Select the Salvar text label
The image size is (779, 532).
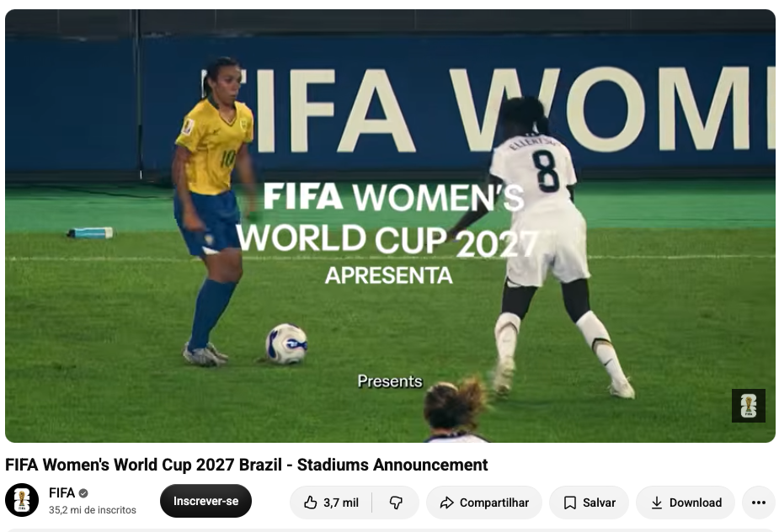click(599, 503)
